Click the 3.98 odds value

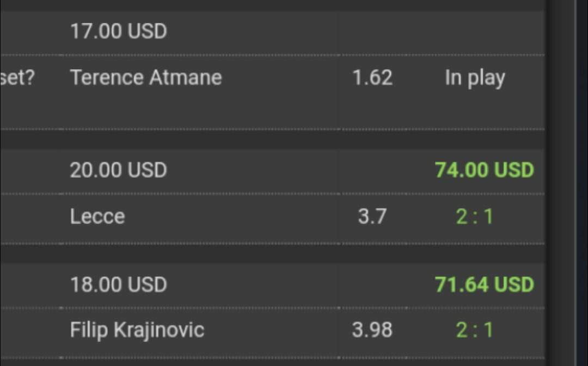click(x=372, y=330)
